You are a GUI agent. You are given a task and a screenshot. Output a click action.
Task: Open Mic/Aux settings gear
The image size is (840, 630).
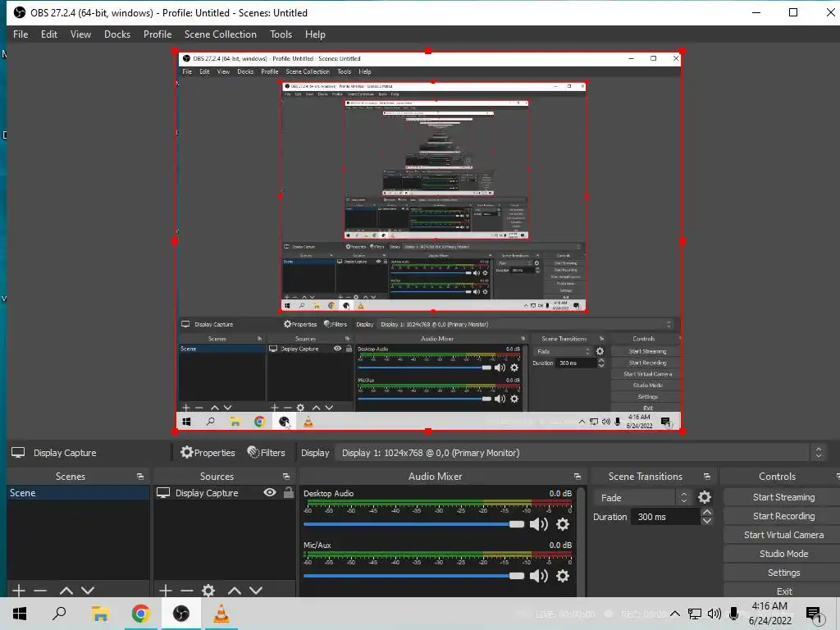click(563, 576)
